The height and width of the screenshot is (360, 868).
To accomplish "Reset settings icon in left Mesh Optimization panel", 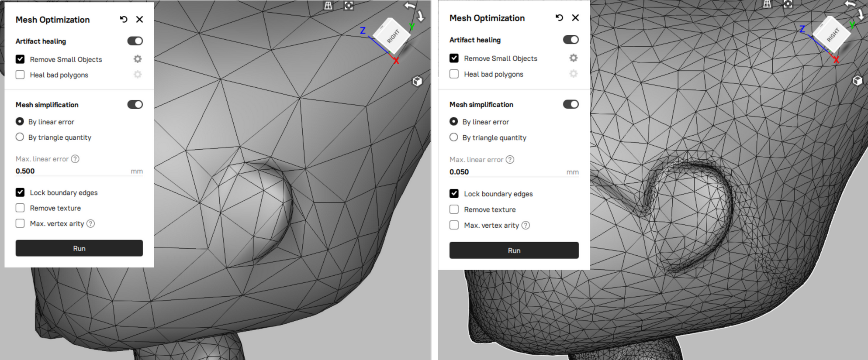I will (124, 19).
